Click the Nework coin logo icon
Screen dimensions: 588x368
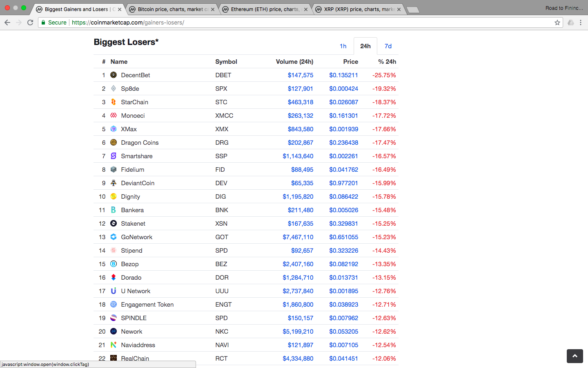(114, 331)
